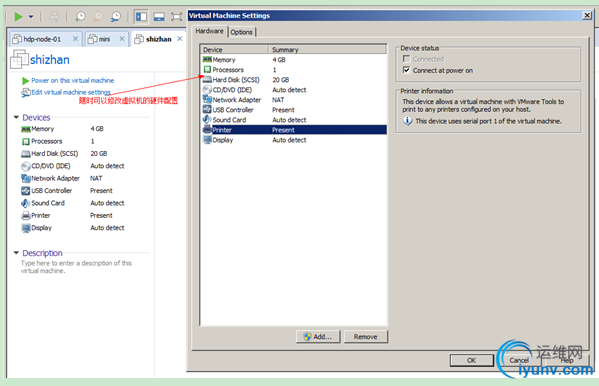Click USB Controller icon in the main window's Devices list
Screen dimensions: 599x386
pyautogui.click(x=26, y=191)
